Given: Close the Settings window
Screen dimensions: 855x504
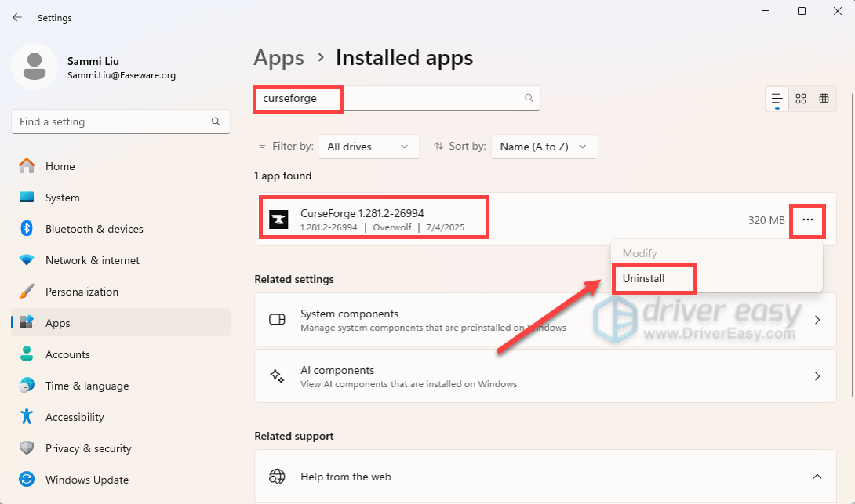Looking at the screenshot, I should 838,11.
